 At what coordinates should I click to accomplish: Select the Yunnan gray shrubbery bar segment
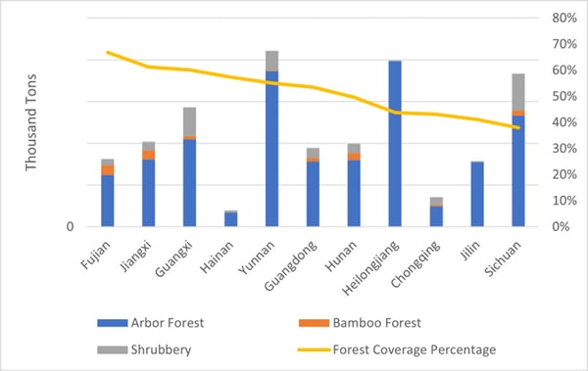tap(271, 61)
